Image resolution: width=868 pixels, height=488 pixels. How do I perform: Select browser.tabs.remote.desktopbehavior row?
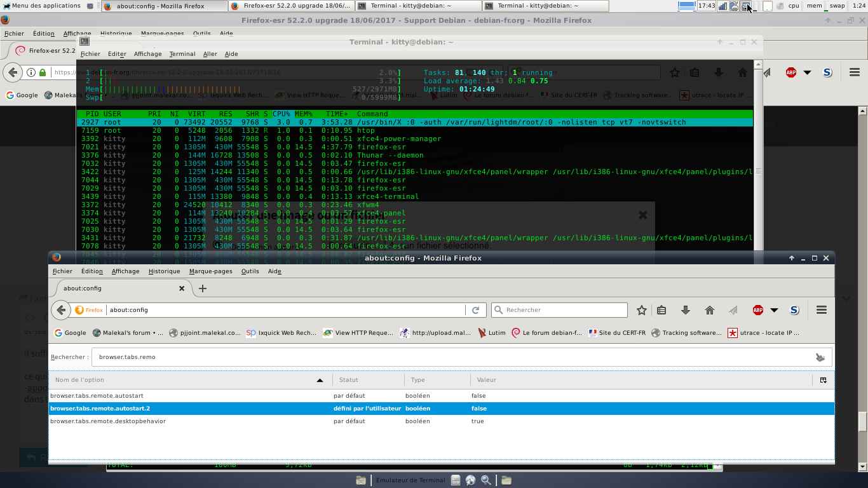click(x=442, y=421)
